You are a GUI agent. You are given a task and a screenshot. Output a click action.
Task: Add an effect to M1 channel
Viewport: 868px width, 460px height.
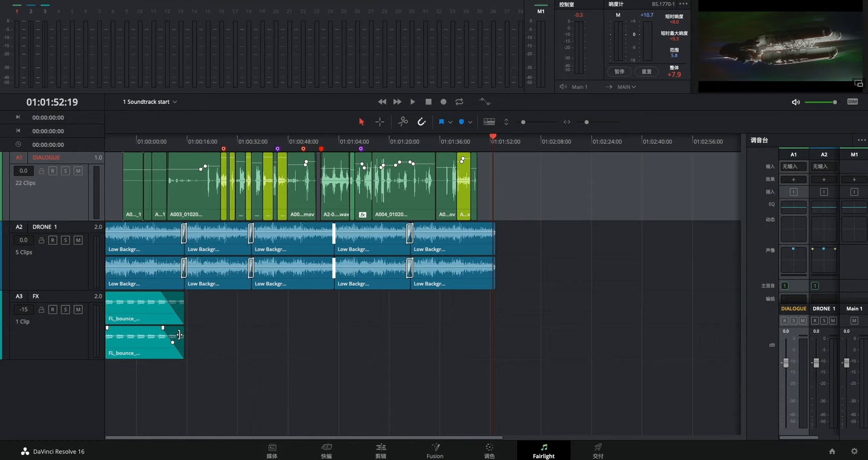[854, 179]
